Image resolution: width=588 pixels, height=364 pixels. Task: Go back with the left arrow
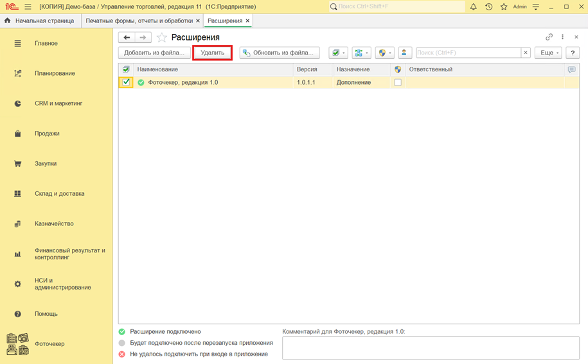coord(127,38)
